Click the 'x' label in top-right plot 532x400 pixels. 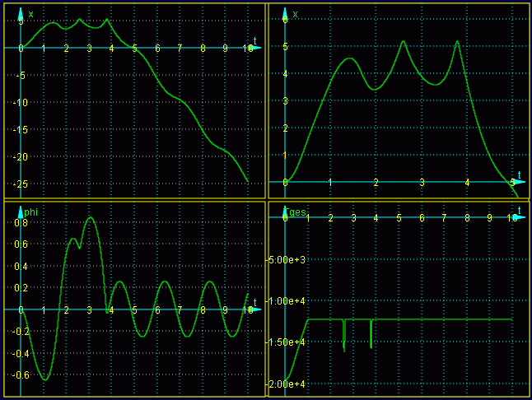pyautogui.click(x=296, y=14)
